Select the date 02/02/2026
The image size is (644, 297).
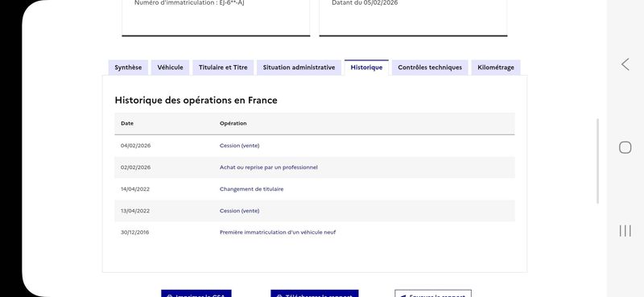point(135,167)
